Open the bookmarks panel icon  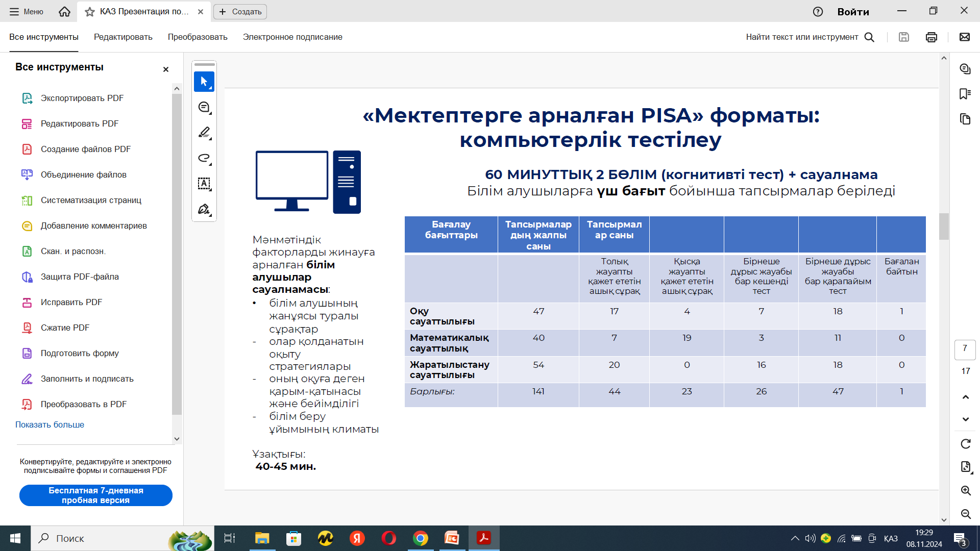pos(965,94)
